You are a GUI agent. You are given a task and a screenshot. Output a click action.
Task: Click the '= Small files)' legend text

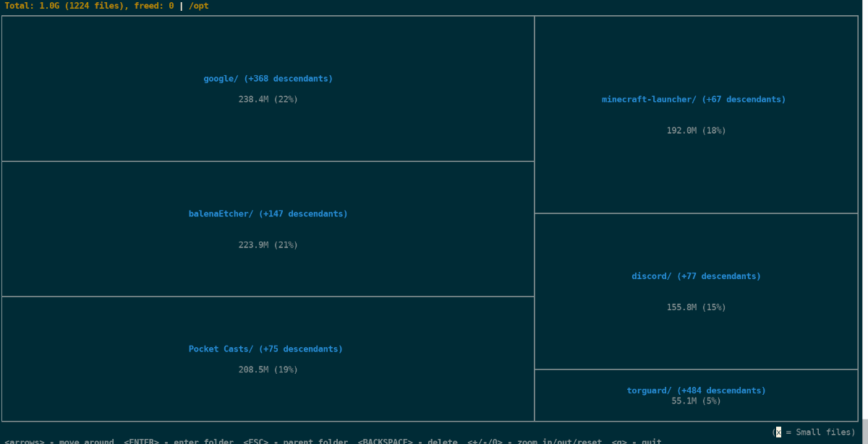[821, 432]
